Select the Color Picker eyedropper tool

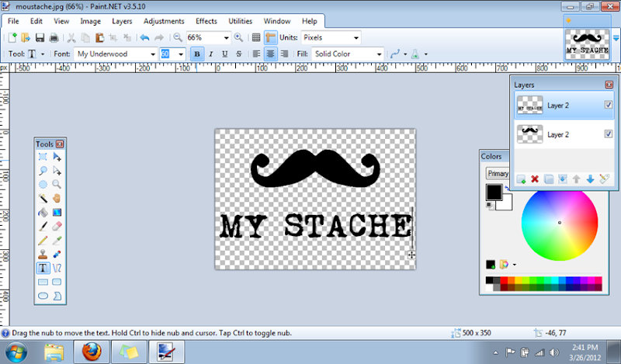pyautogui.click(x=57, y=240)
